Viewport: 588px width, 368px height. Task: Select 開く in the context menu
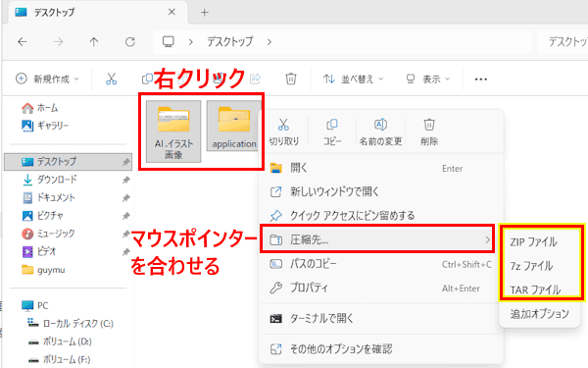381,168
